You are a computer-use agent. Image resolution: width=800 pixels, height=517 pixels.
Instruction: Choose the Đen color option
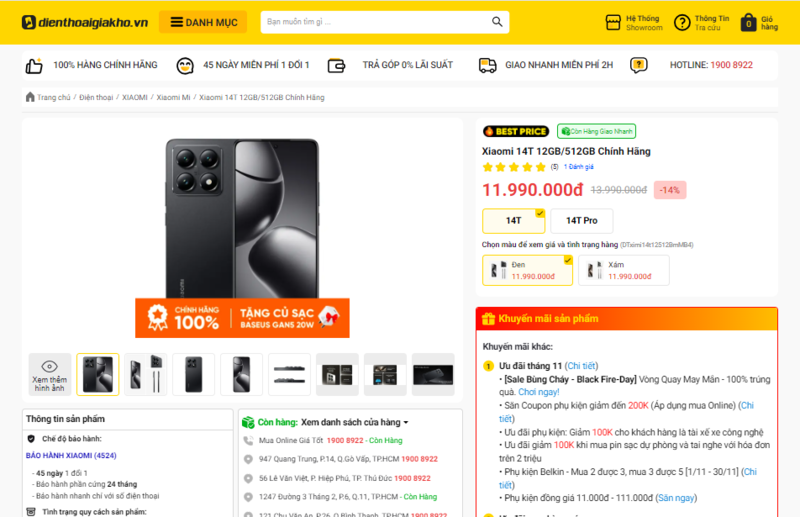pos(527,270)
